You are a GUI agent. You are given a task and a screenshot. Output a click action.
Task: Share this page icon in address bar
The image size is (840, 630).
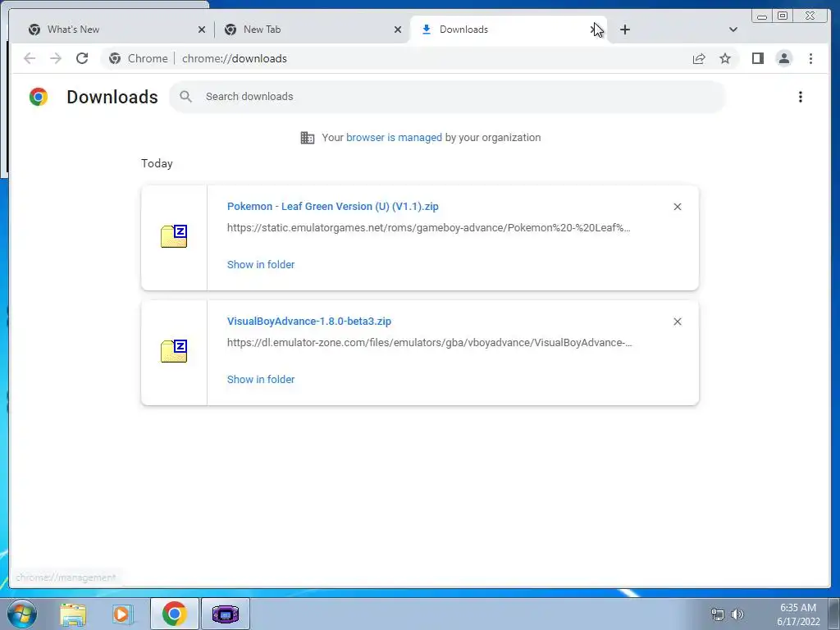click(x=699, y=58)
